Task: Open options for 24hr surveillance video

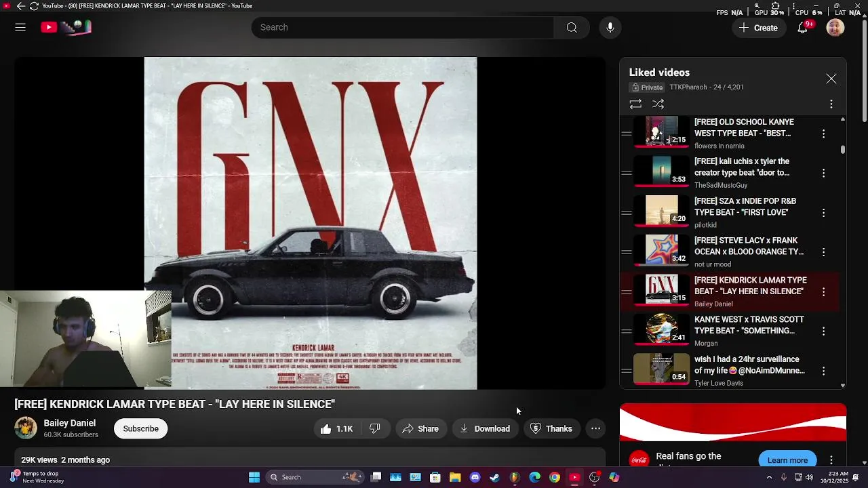Action: point(824,371)
